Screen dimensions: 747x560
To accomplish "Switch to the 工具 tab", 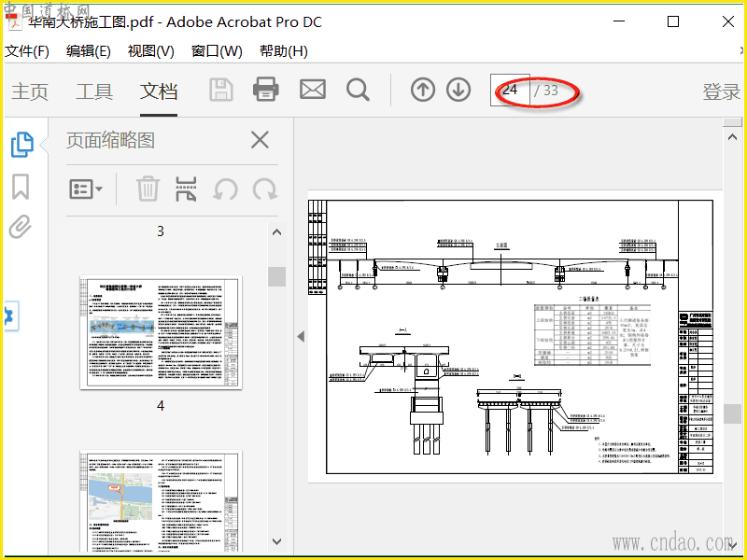I will [94, 91].
